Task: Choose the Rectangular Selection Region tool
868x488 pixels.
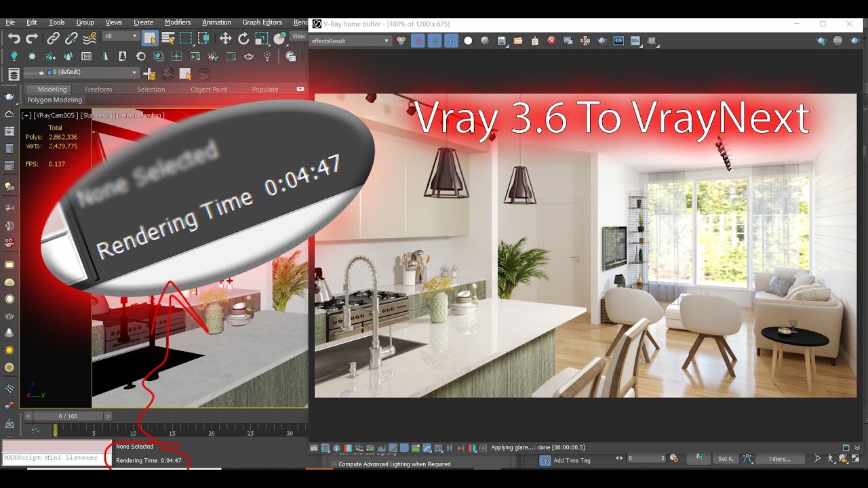Action: (186, 38)
